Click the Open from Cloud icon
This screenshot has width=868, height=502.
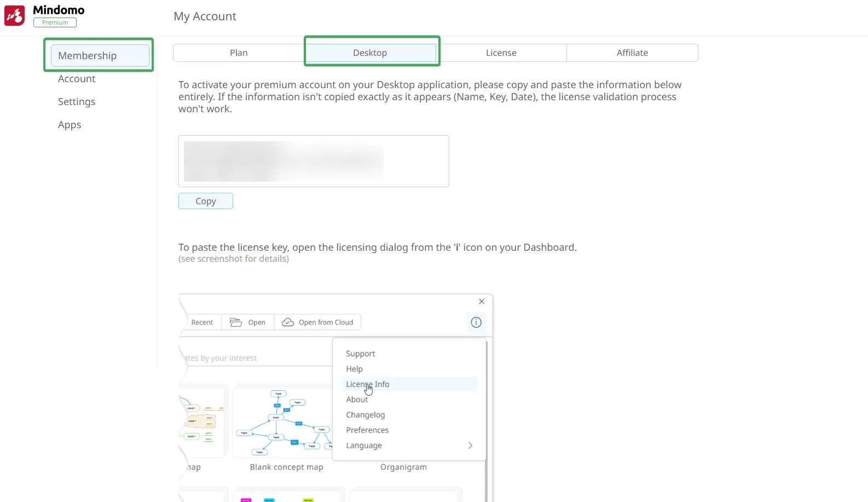(288, 322)
